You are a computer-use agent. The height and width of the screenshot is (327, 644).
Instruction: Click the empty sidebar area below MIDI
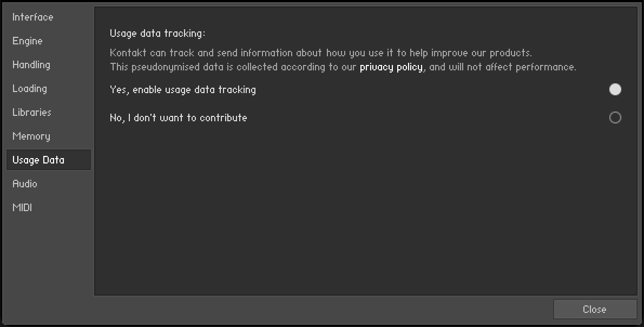point(48,260)
